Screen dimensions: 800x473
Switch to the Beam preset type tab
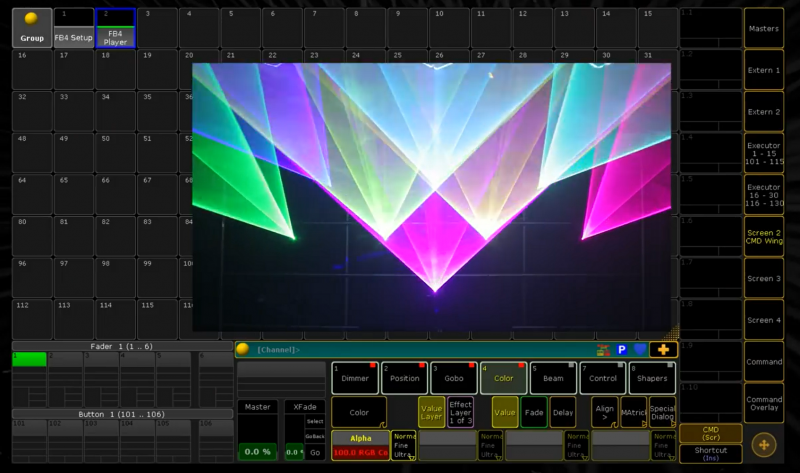click(x=553, y=378)
